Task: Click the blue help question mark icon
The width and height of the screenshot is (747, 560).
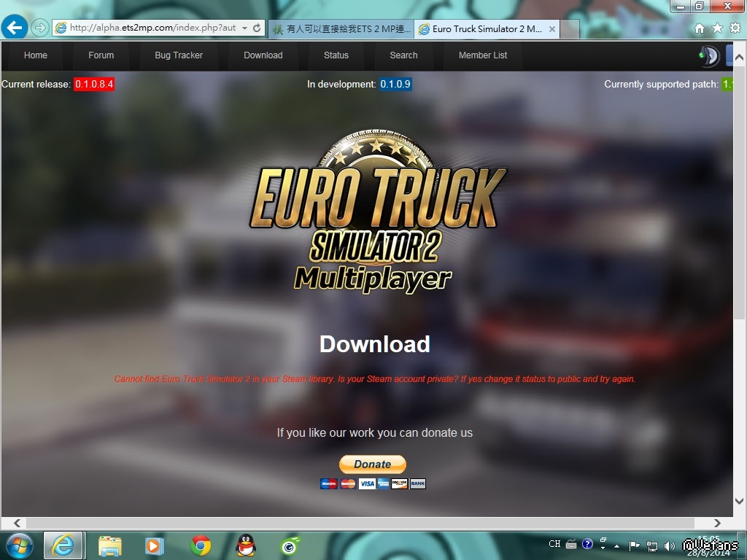Action: [587, 544]
